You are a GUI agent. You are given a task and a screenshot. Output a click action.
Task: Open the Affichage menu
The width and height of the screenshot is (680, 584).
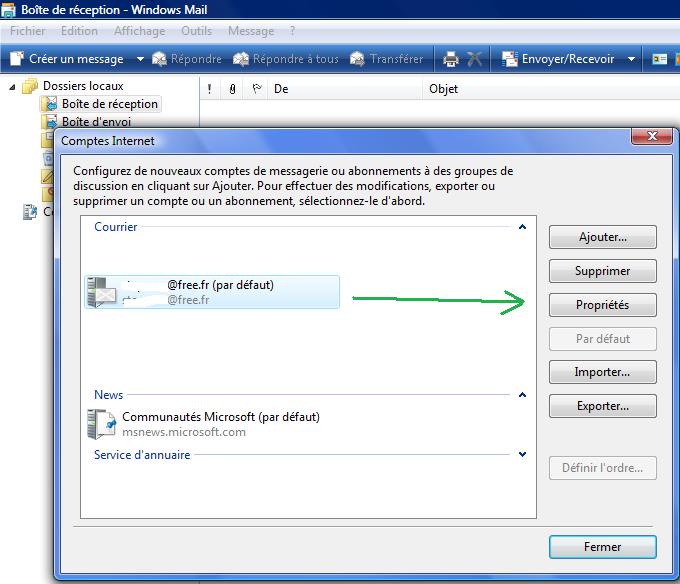pyautogui.click(x=139, y=31)
